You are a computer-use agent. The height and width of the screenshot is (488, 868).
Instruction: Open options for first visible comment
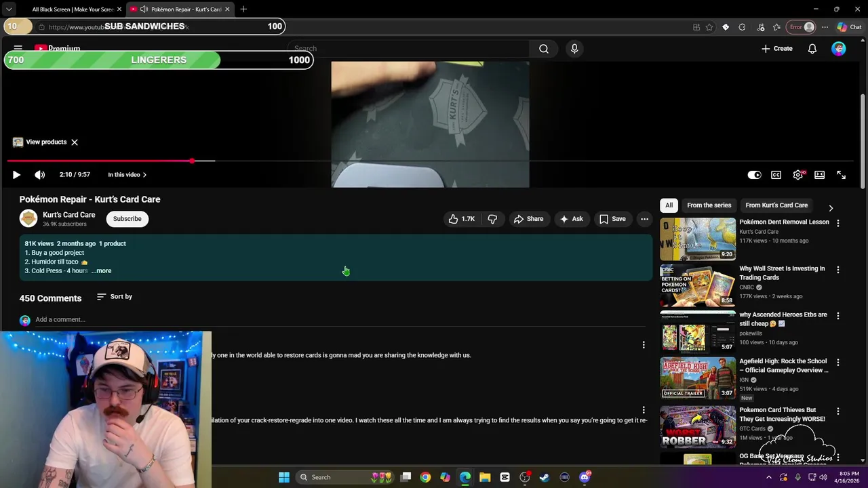pyautogui.click(x=644, y=345)
